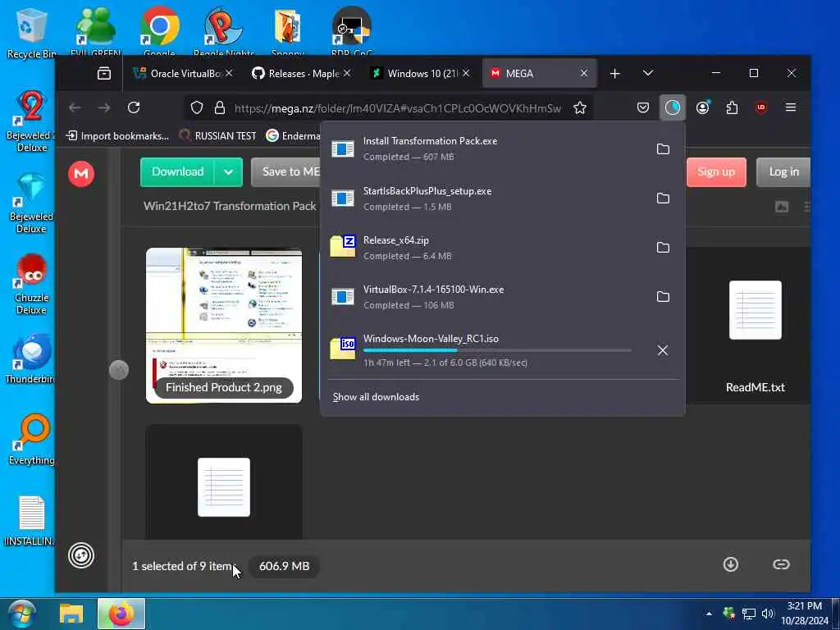Bookmark this page with the star icon
840x630 pixels.
tap(580, 107)
